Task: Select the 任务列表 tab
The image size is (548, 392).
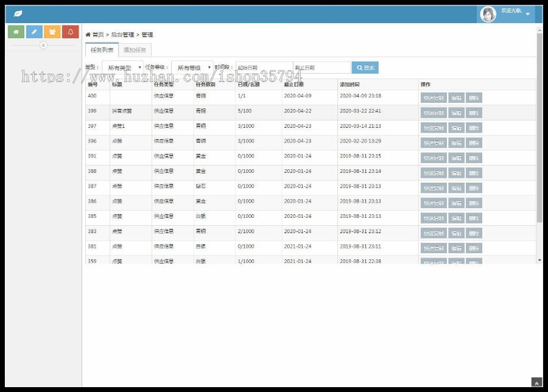Action: 102,50
